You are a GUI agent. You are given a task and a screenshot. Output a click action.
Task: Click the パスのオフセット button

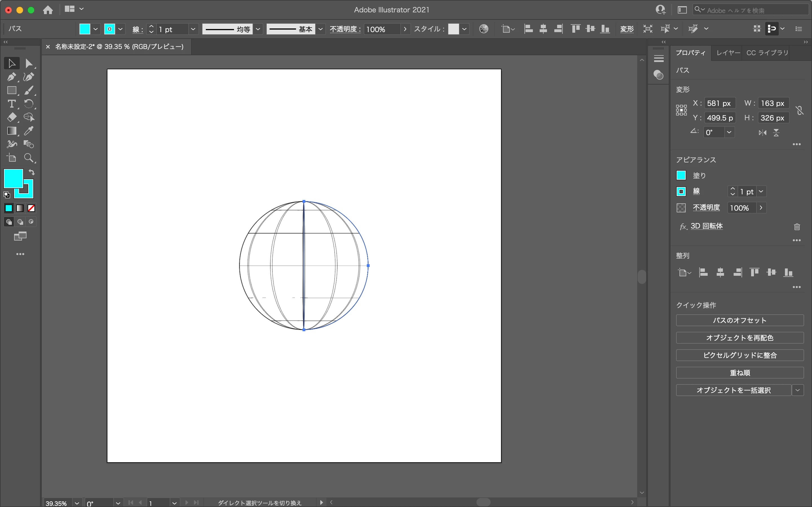click(740, 320)
